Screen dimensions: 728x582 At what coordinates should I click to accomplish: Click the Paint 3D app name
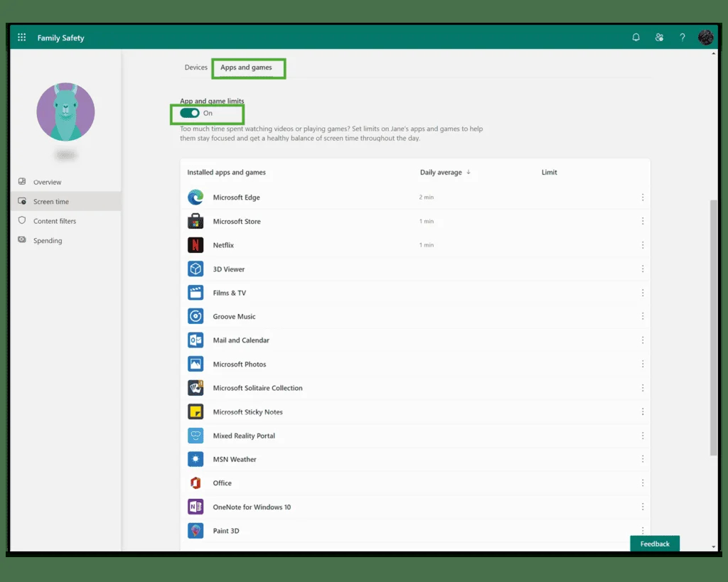[x=226, y=531]
